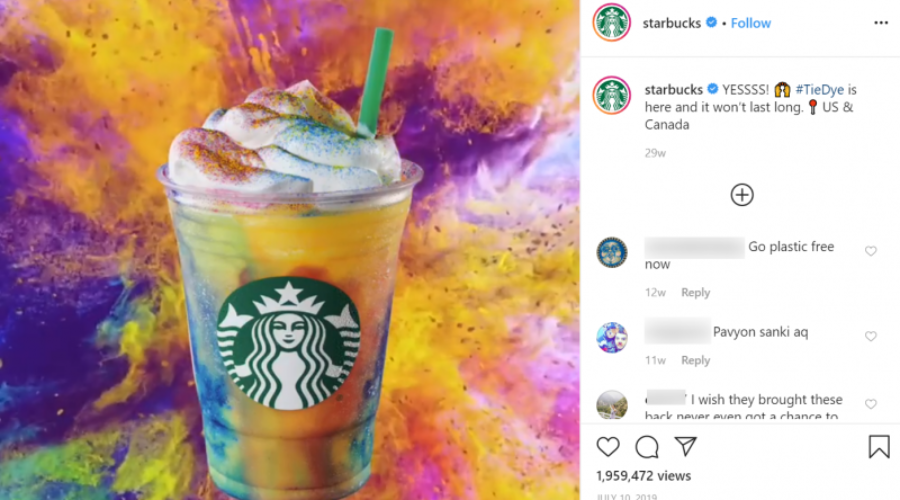
Task: Reply to the 'Go plastic free now' comment
Action: (x=696, y=292)
